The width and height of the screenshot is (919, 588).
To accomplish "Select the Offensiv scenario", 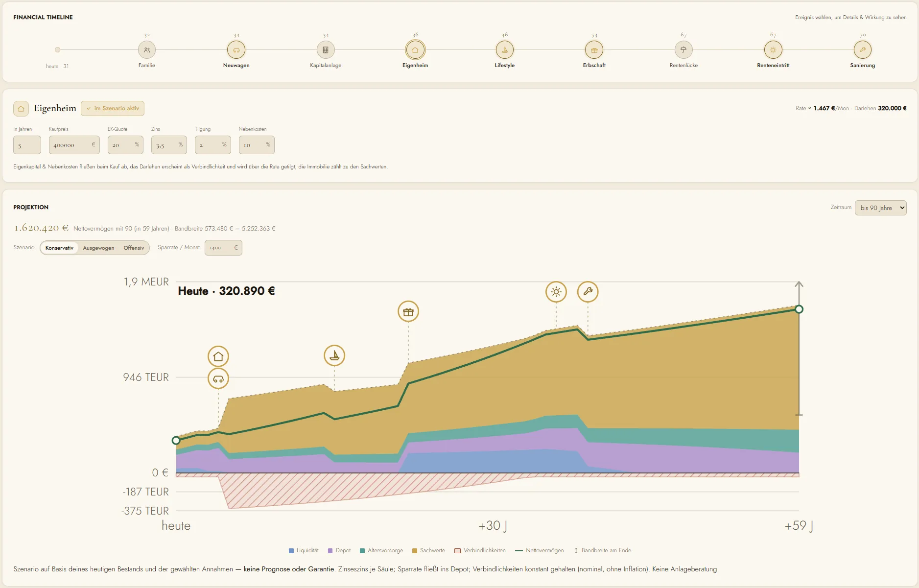I will tap(134, 248).
